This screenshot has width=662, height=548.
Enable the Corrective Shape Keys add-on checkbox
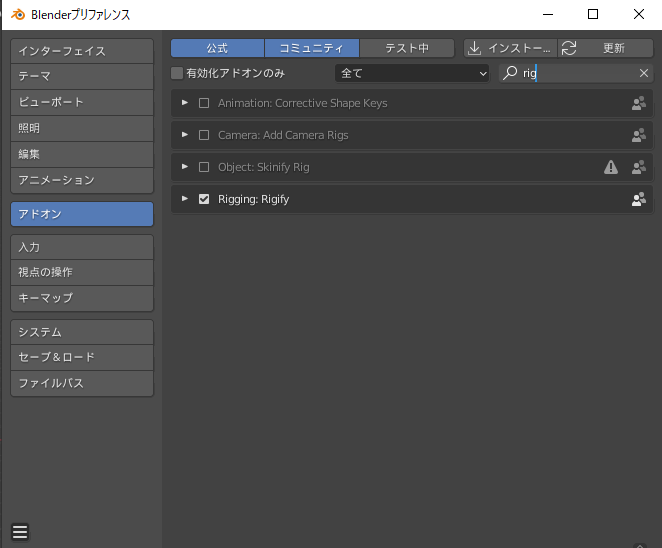tap(204, 103)
